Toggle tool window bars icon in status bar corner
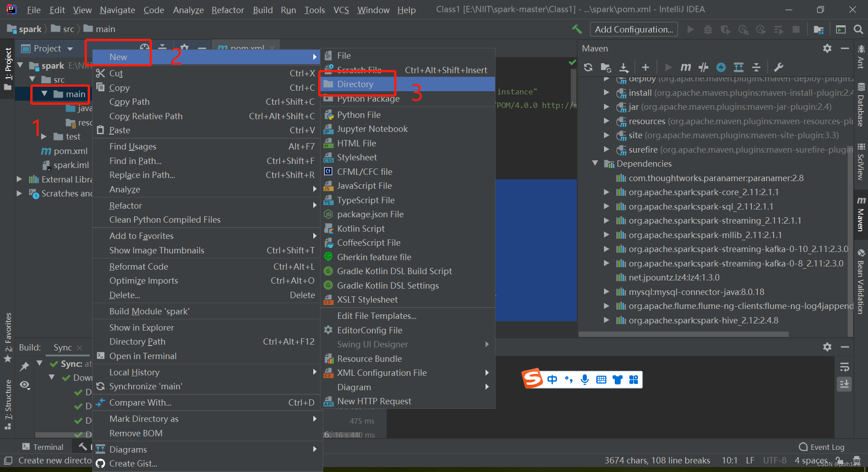The image size is (868, 472). pos(8,461)
